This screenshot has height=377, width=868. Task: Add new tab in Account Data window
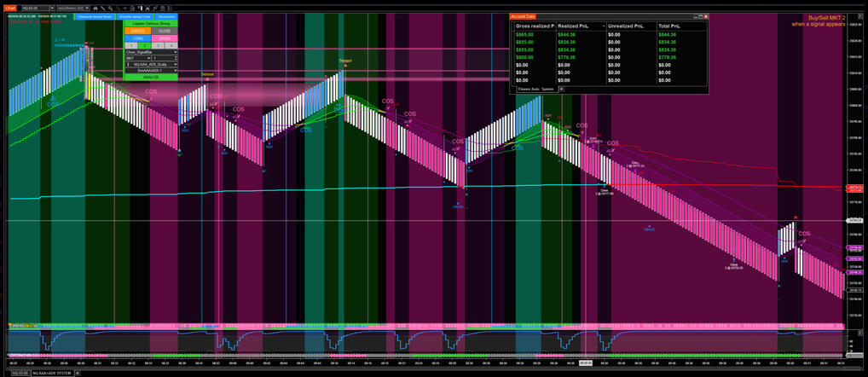pyautogui.click(x=561, y=88)
